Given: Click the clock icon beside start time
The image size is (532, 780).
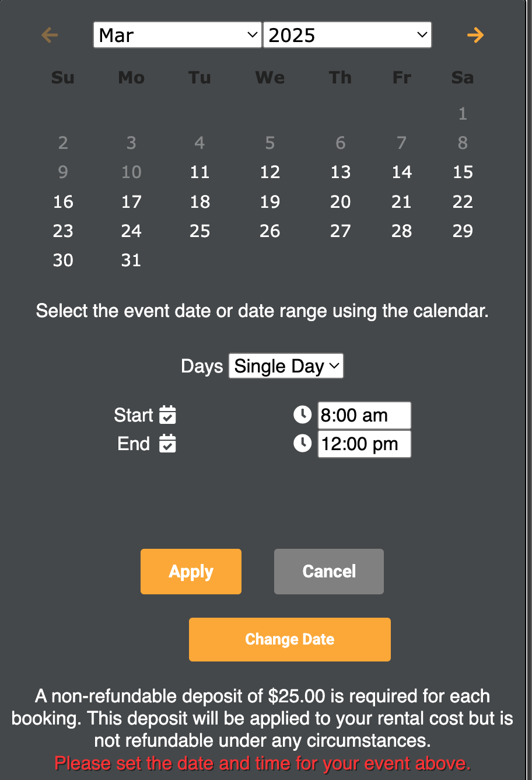Looking at the screenshot, I should [302, 415].
